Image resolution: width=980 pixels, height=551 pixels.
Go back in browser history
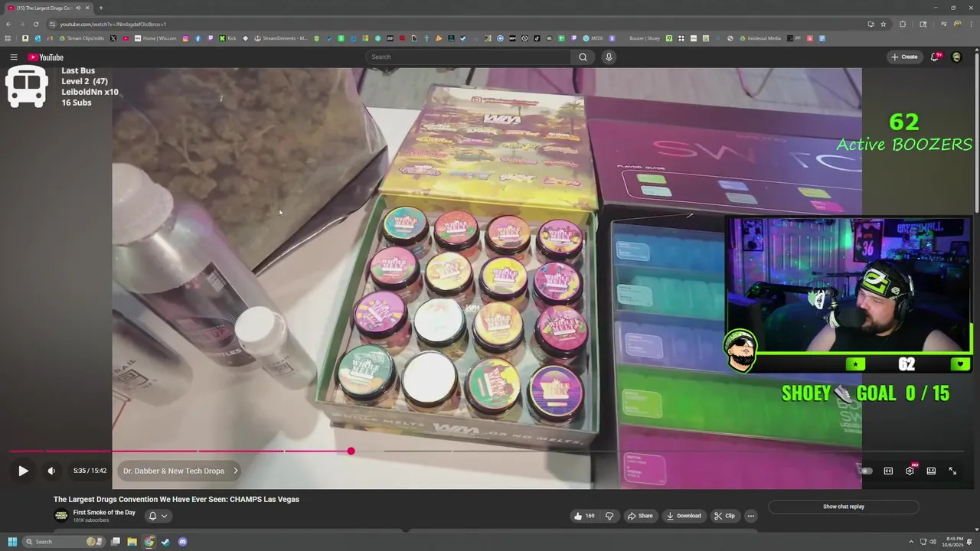click(8, 24)
